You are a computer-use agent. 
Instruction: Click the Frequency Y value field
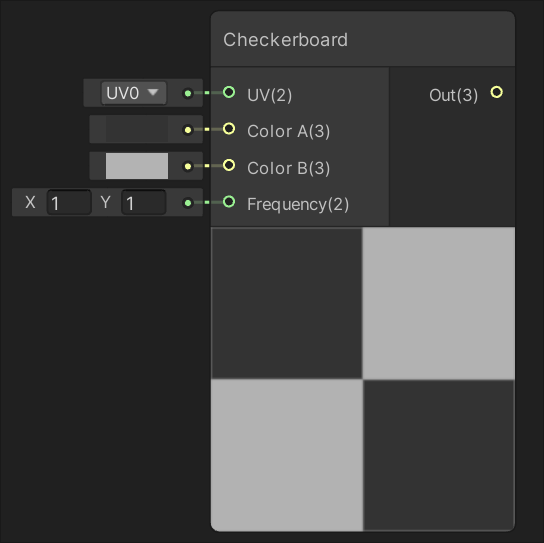tap(144, 203)
